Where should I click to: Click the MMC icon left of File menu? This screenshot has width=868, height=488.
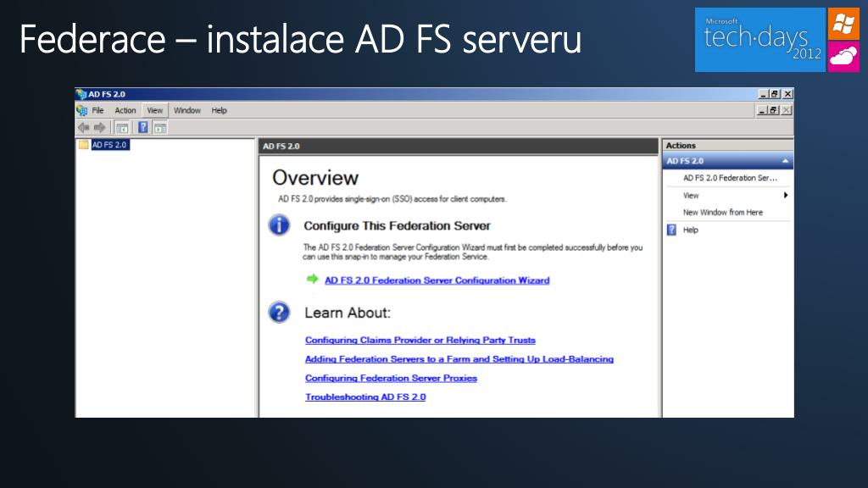[82, 110]
